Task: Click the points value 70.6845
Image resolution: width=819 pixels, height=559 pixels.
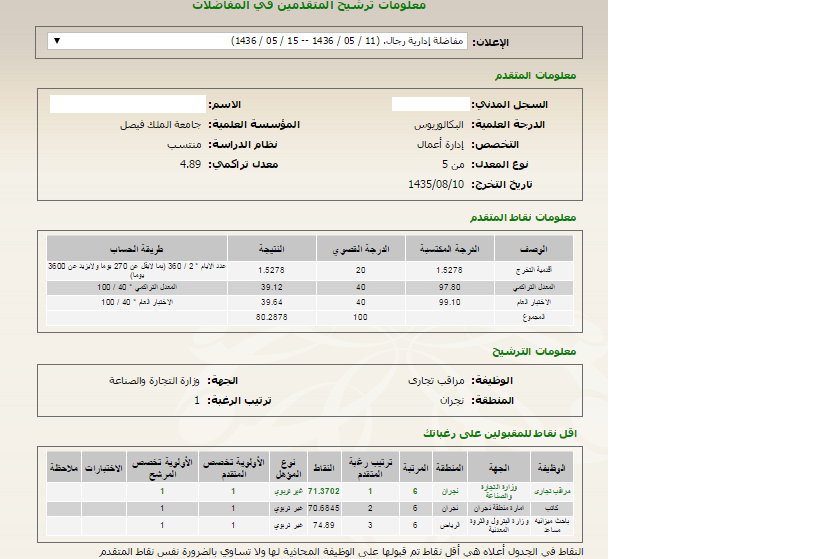Action: coord(324,508)
